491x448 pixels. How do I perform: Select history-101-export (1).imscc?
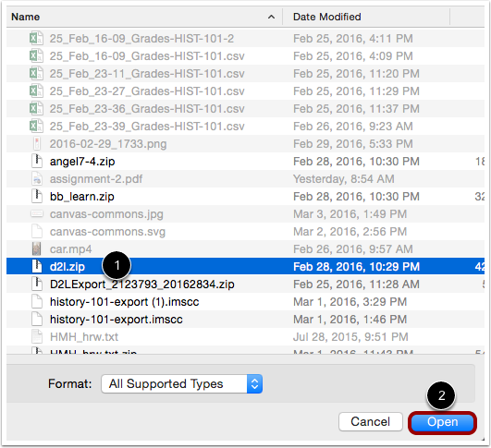pyautogui.click(x=124, y=302)
